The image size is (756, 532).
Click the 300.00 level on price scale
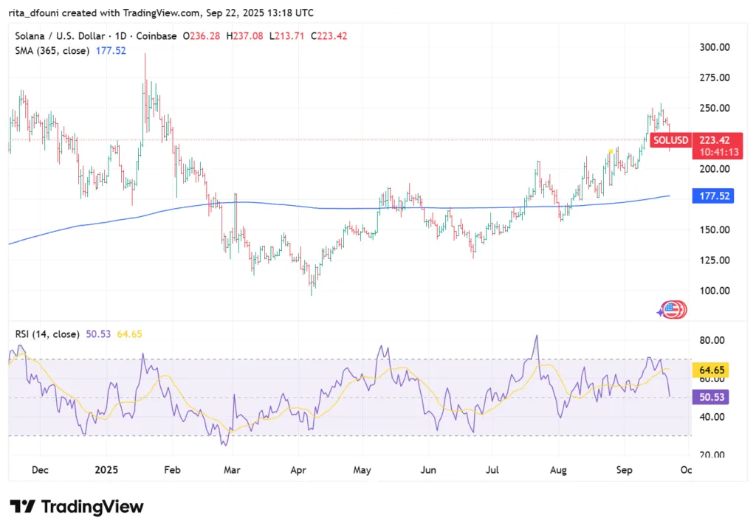715,46
